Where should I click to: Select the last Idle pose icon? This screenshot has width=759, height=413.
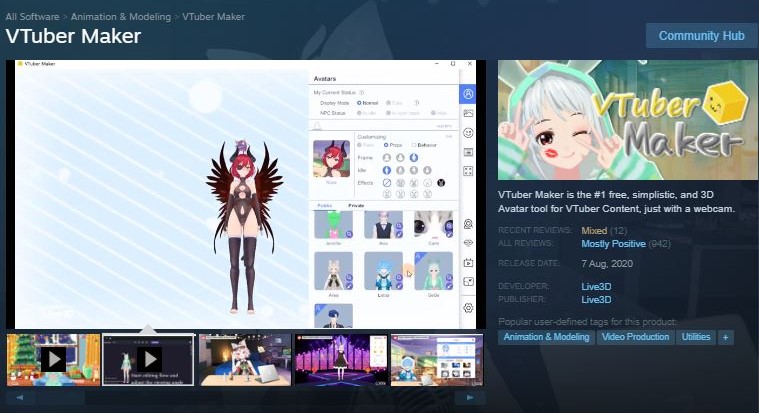(x=427, y=170)
